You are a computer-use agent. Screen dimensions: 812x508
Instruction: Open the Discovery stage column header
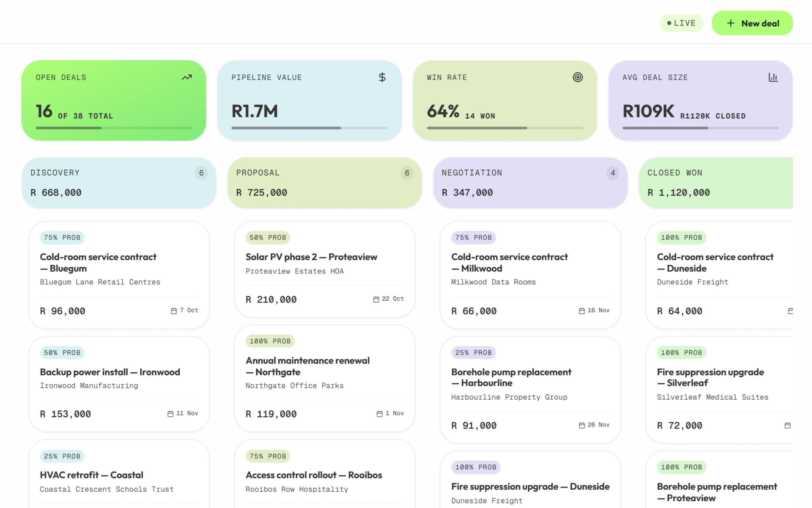[x=119, y=183]
